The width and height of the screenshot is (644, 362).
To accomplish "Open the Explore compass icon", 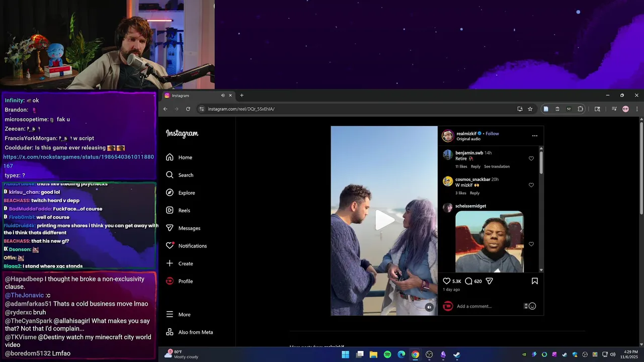I will pyautogui.click(x=170, y=193).
